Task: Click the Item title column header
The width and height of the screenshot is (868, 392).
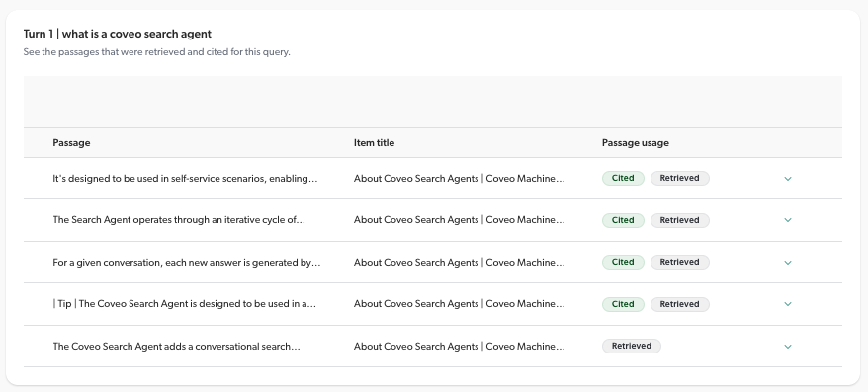Action: pyautogui.click(x=375, y=142)
